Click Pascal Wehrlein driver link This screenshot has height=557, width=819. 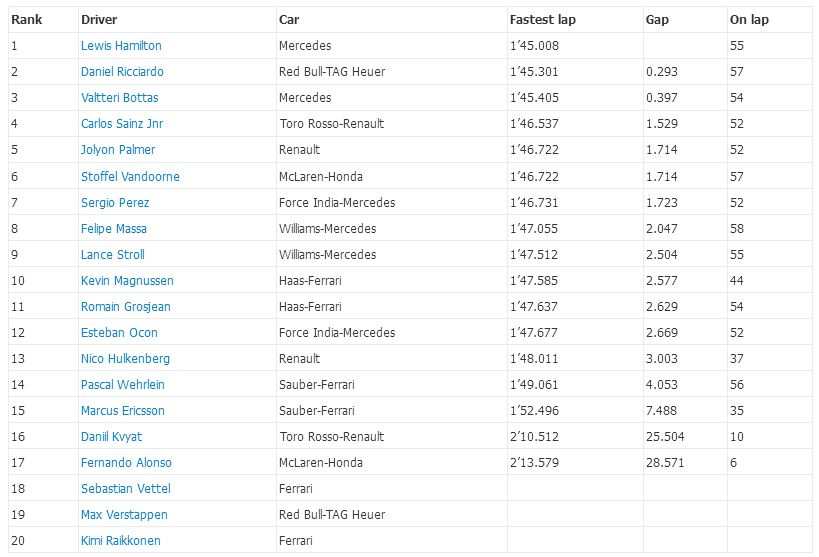(123, 385)
